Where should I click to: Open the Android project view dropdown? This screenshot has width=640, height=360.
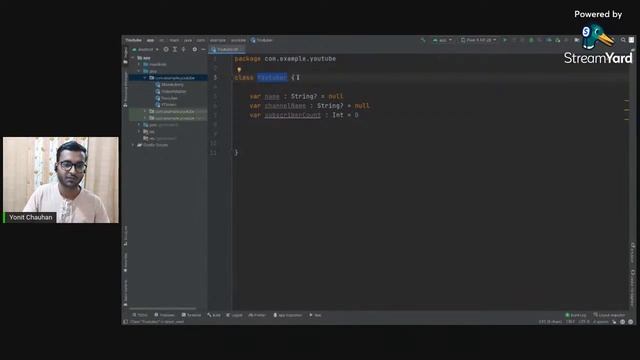(x=145, y=49)
